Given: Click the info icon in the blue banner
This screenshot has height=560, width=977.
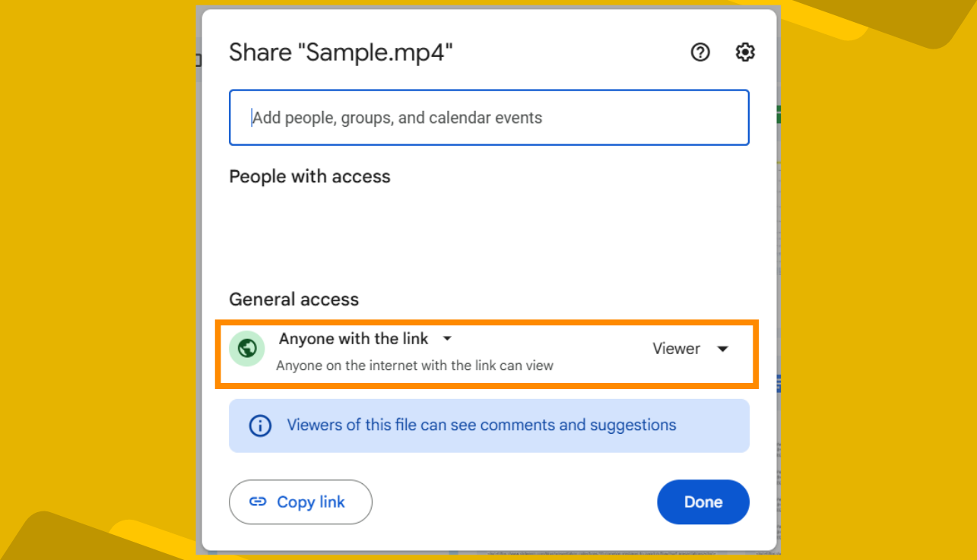Looking at the screenshot, I should pos(259,426).
